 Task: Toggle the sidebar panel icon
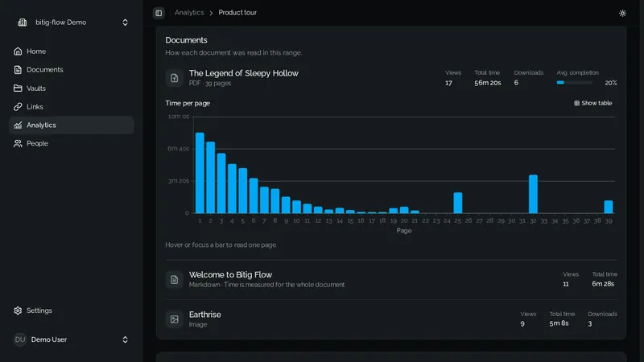[x=159, y=13]
